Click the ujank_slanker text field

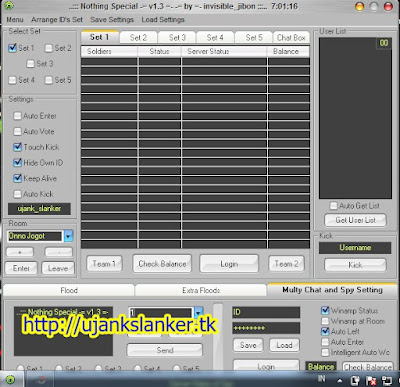pos(39,209)
